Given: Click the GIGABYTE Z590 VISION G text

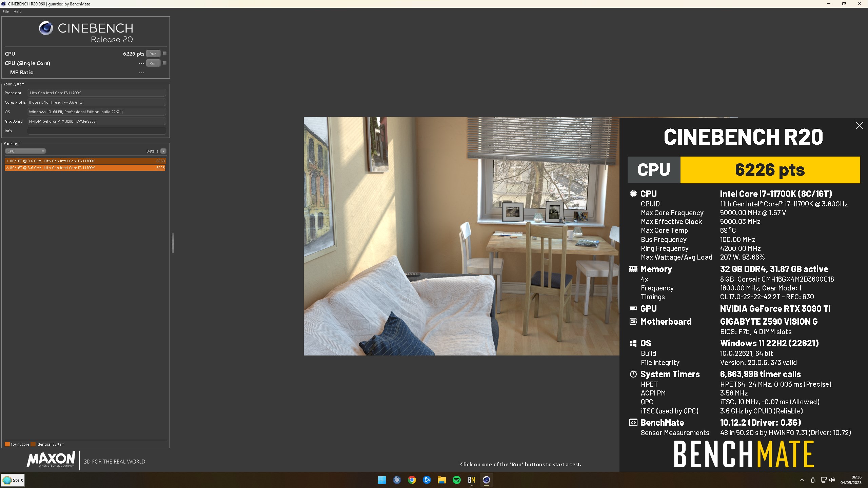Looking at the screenshot, I should pyautogui.click(x=769, y=321).
